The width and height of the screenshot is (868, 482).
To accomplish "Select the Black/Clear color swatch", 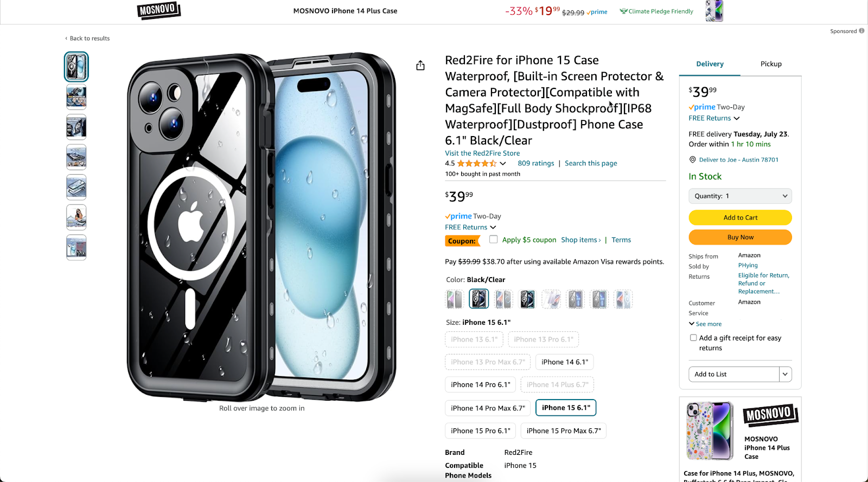I will coord(478,299).
